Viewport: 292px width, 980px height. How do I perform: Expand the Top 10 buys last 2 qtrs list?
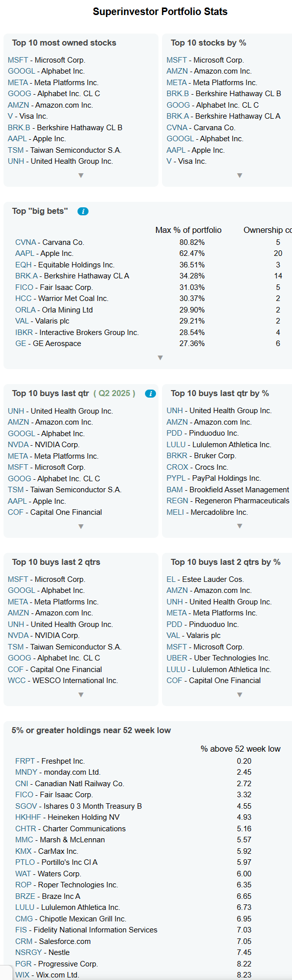click(x=81, y=695)
